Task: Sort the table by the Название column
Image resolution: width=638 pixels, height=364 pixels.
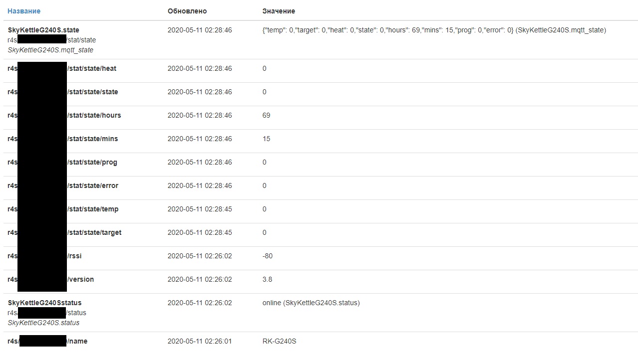Action: (24, 11)
